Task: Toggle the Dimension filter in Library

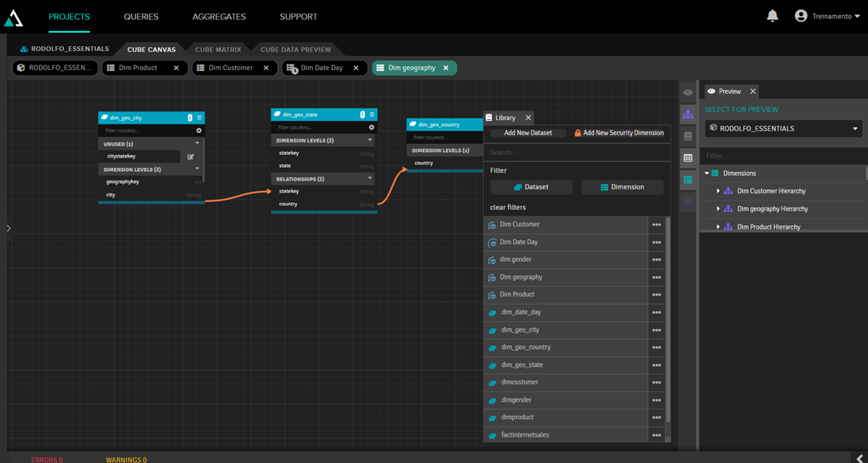Action: coord(621,187)
